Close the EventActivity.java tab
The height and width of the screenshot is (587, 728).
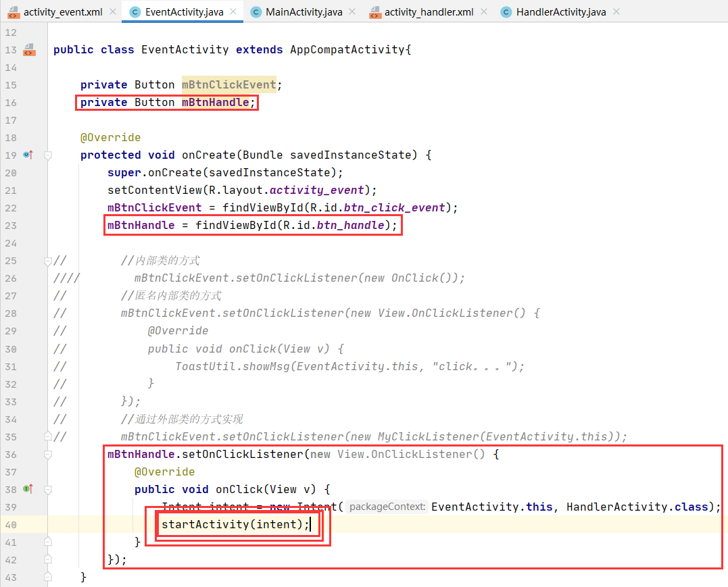click(x=233, y=11)
